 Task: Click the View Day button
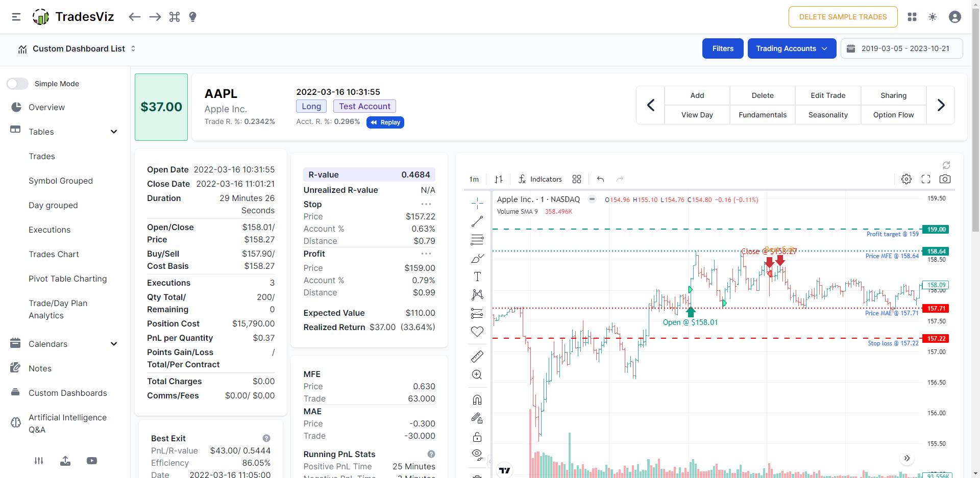coord(697,115)
